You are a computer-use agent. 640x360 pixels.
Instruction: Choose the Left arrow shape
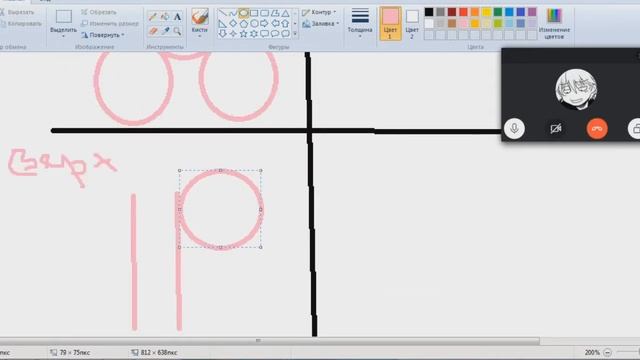click(x=275, y=24)
